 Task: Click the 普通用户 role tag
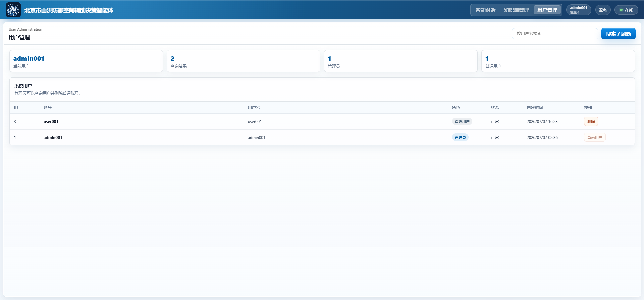coord(462,121)
